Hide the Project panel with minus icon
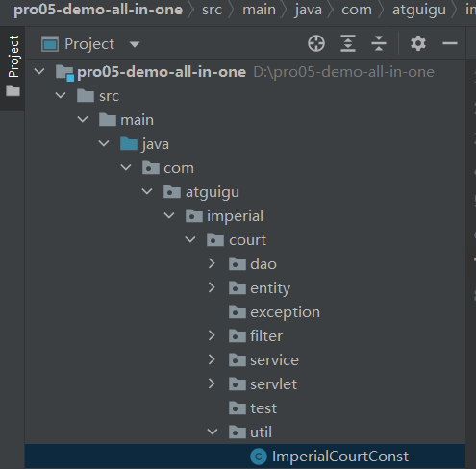476x469 pixels. (x=450, y=43)
